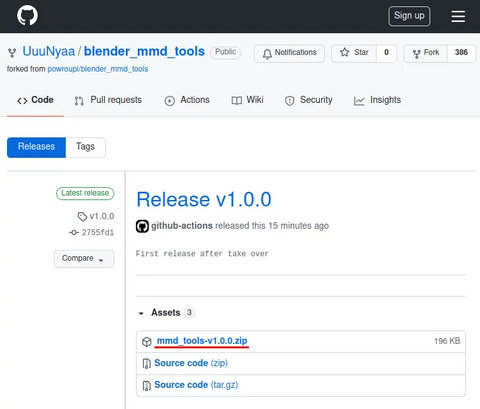The image size is (480, 409).
Task: Expand the Compare dropdown
Action: pyautogui.click(x=84, y=259)
